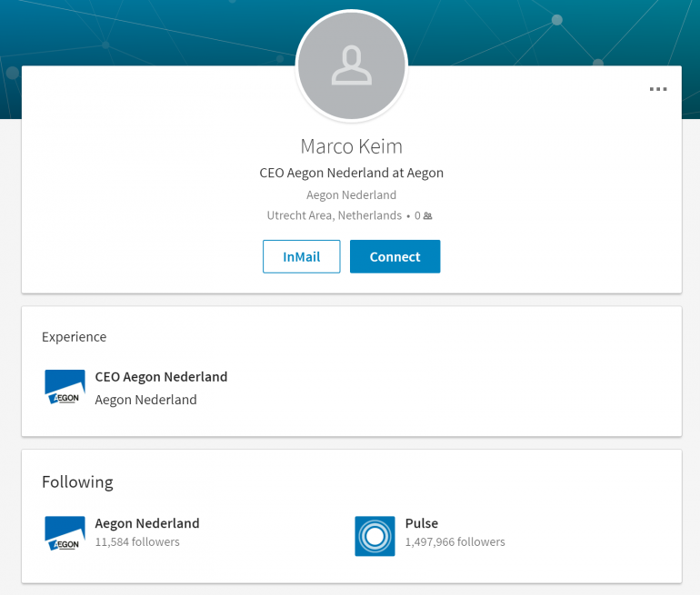Open the three-dot more options menu
700x595 pixels.
[657, 89]
